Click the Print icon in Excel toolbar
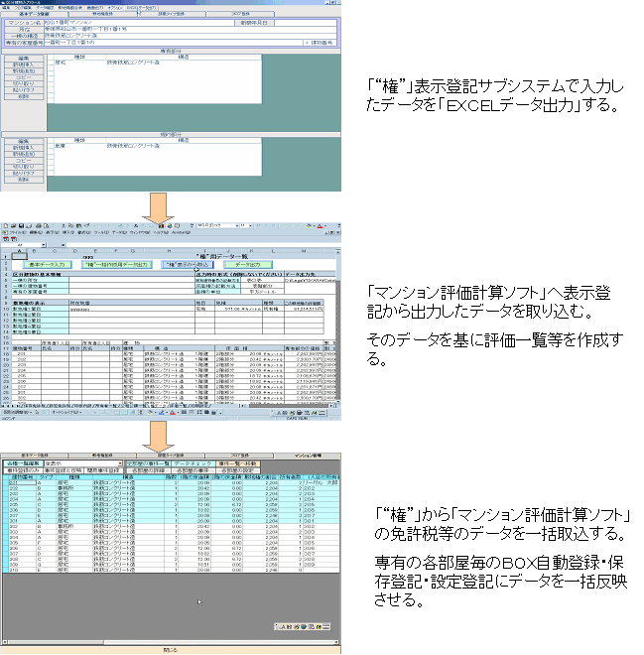Screen dimensions: 644x655 click(39, 226)
